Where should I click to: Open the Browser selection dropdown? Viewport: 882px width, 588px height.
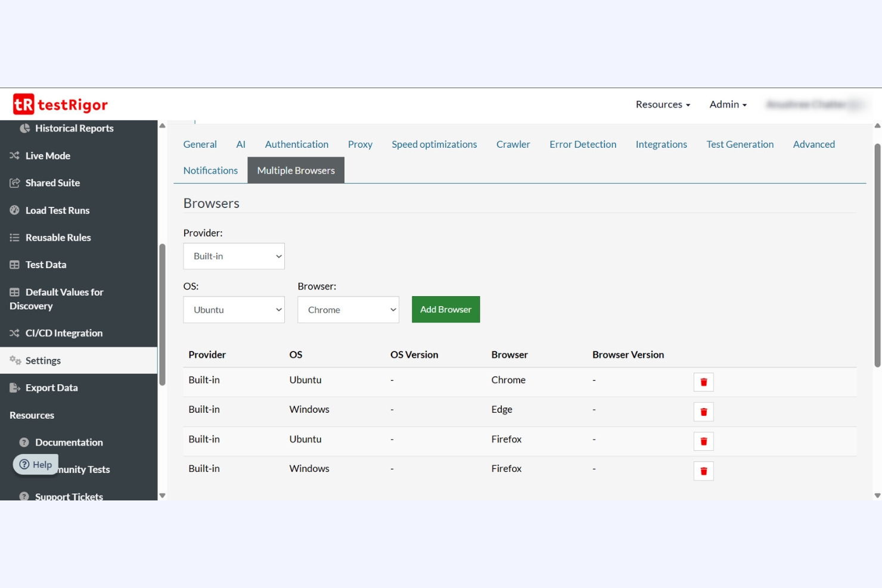[348, 309]
